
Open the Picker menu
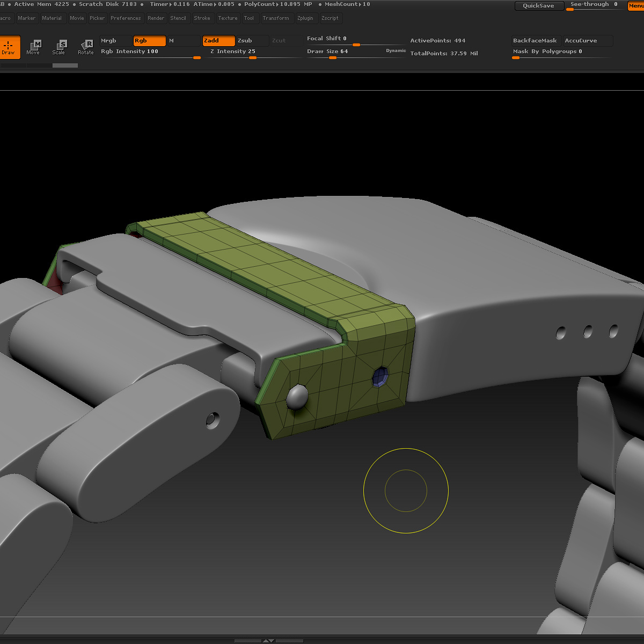(97, 18)
